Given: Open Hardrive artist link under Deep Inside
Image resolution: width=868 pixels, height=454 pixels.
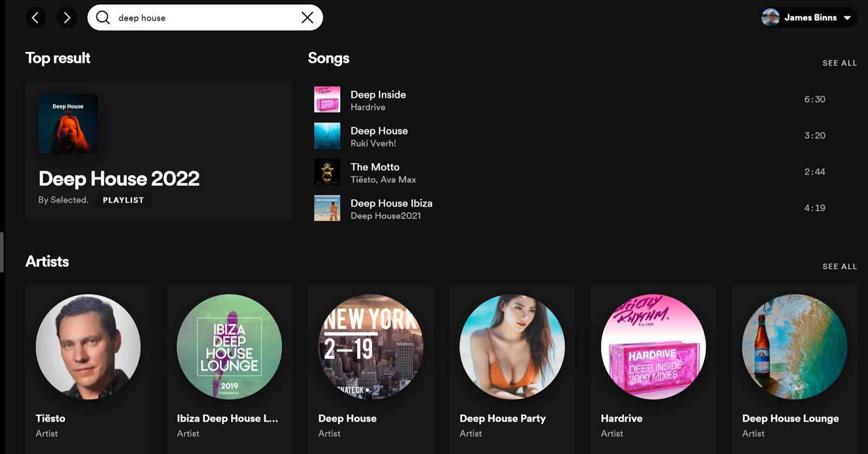Looking at the screenshot, I should coord(368,107).
